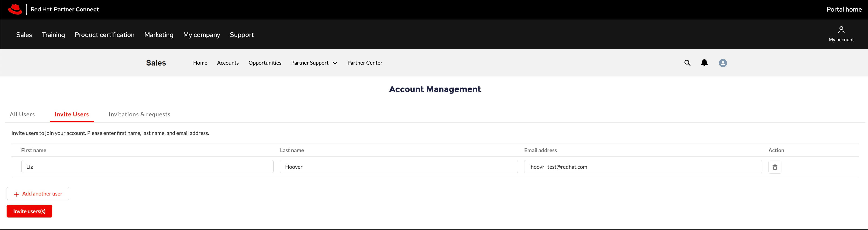Open the notifications bell icon
The width and height of the screenshot is (868, 230).
click(704, 63)
